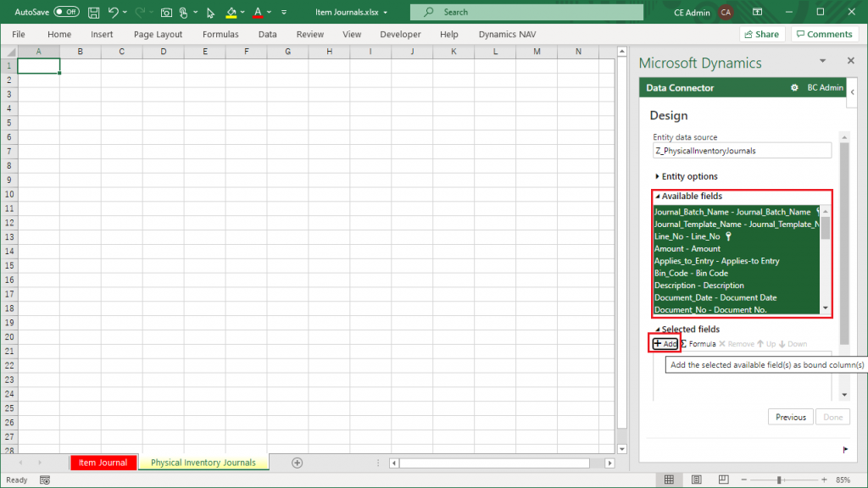Switch to the Insert tab
This screenshot has height=488, width=868.
point(102,34)
